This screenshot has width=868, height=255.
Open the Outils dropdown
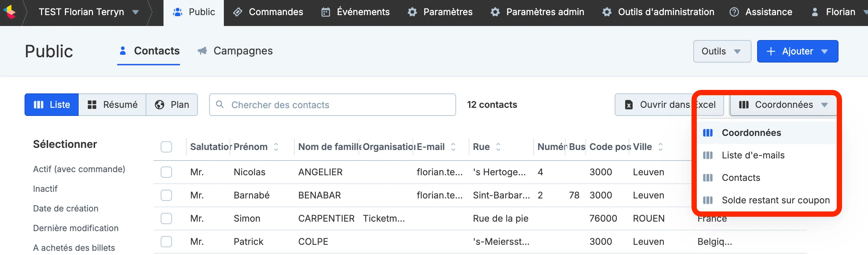(722, 51)
